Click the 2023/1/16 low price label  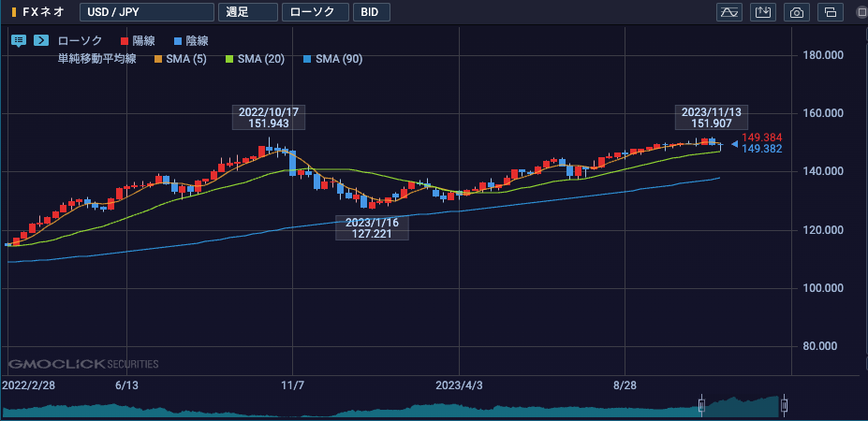pyautogui.click(x=371, y=229)
